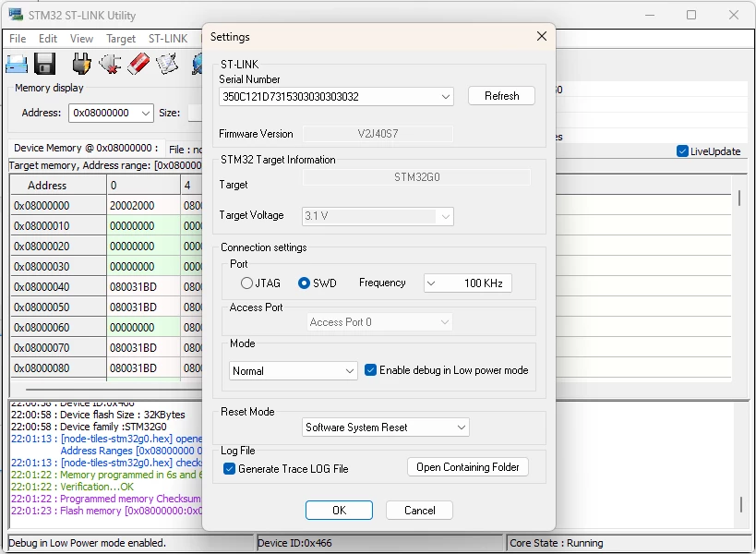Open the File menu
The image size is (756, 554).
[x=18, y=39]
